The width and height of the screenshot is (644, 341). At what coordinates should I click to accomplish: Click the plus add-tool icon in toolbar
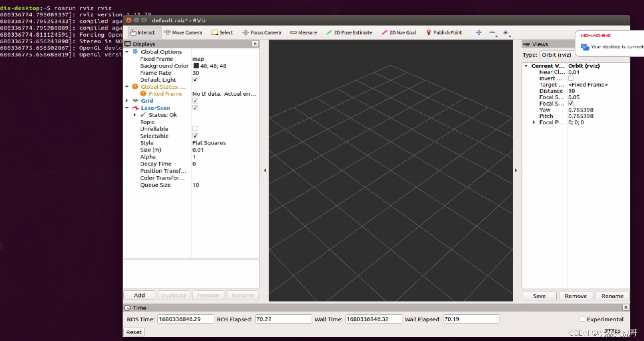[479, 32]
